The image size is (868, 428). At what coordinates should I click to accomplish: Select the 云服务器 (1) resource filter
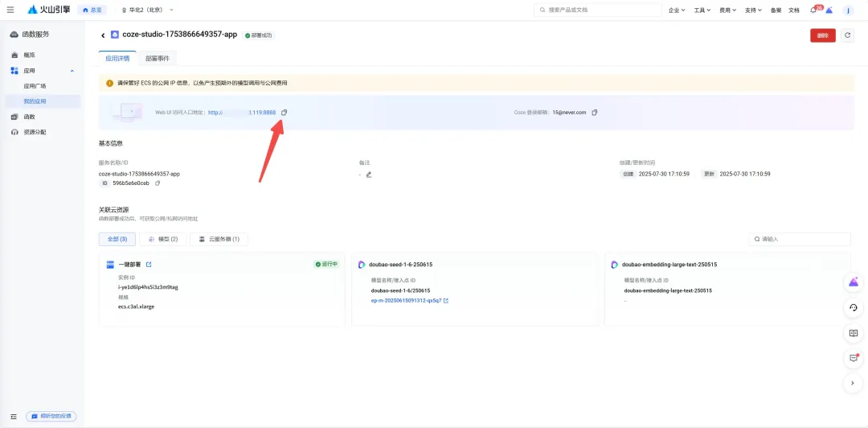219,239
